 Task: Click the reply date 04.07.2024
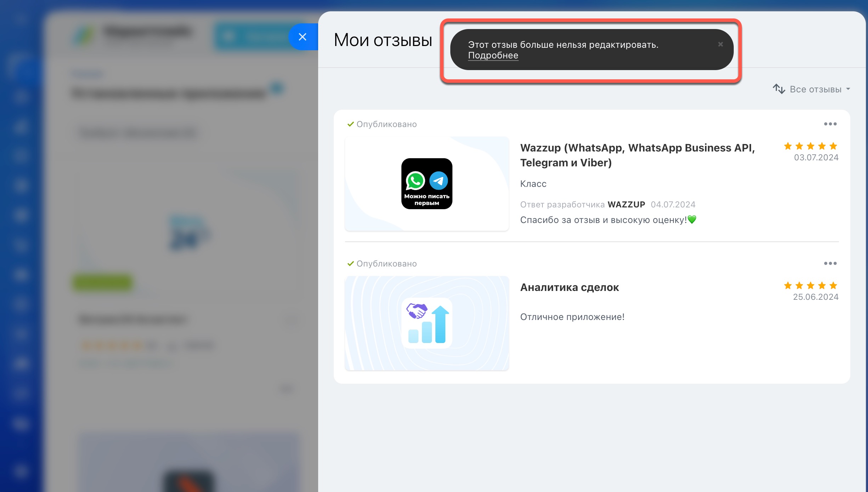tap(673, 205)
